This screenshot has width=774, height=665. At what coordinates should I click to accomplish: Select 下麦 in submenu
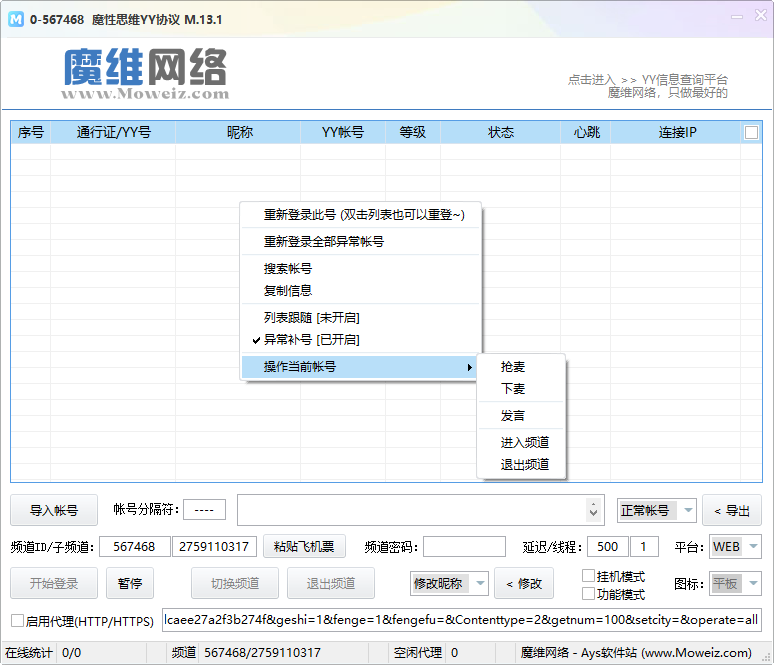coord(521,389)
